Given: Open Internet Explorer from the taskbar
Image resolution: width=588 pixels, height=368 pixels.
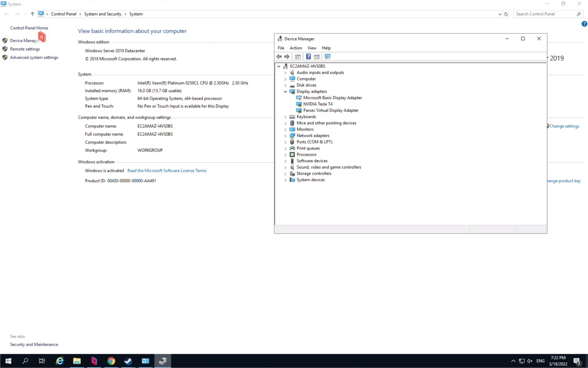Looking at the screenshot, I should coord(60,361).
